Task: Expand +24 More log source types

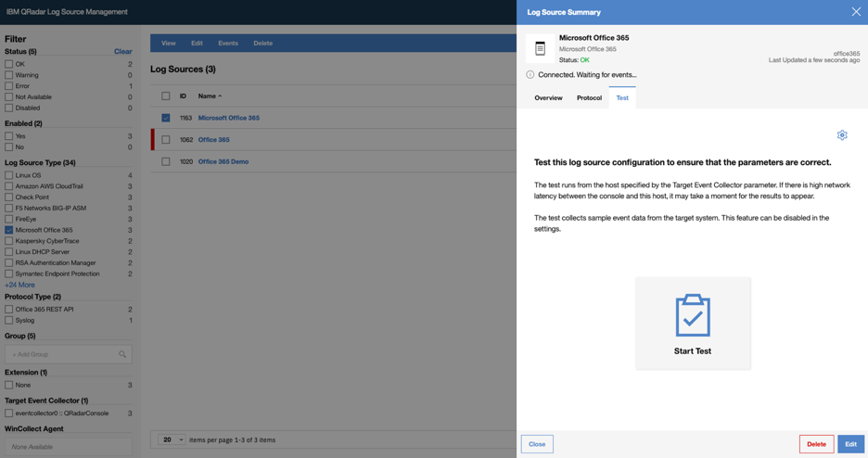Action: [19, 285]
